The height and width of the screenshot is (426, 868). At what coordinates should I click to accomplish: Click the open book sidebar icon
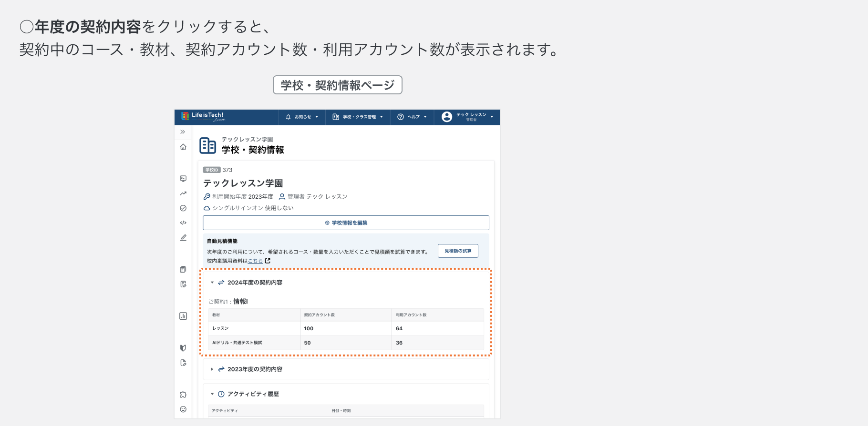point(183,348)
